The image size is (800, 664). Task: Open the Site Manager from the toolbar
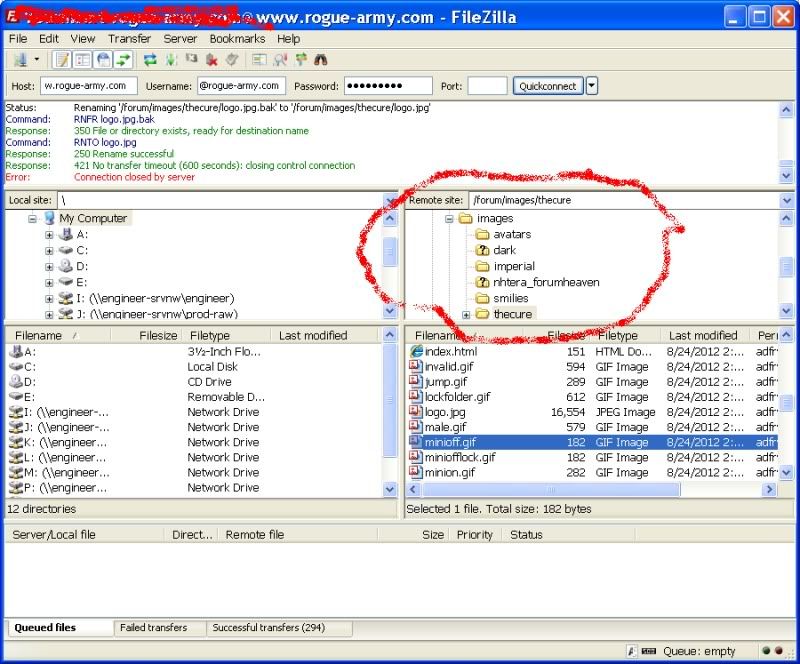pyautogui.click(x=20, y=60)
